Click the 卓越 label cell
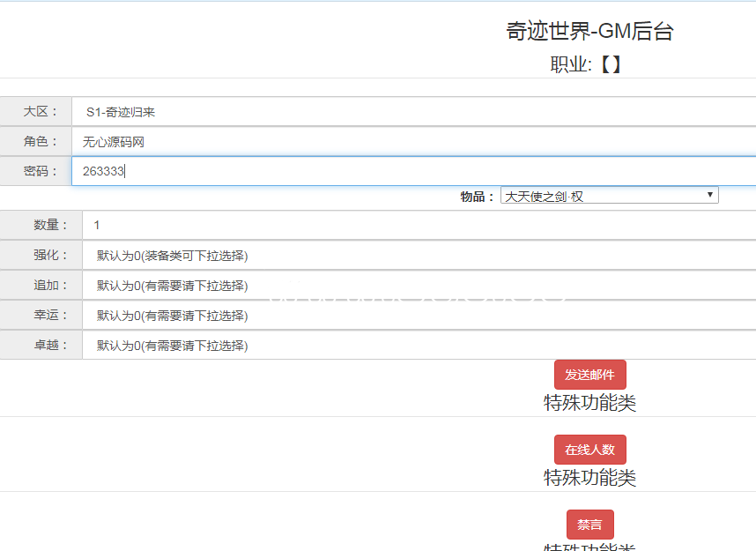The image size is (756, 551). pyautogui.click(x=41, y=346)
